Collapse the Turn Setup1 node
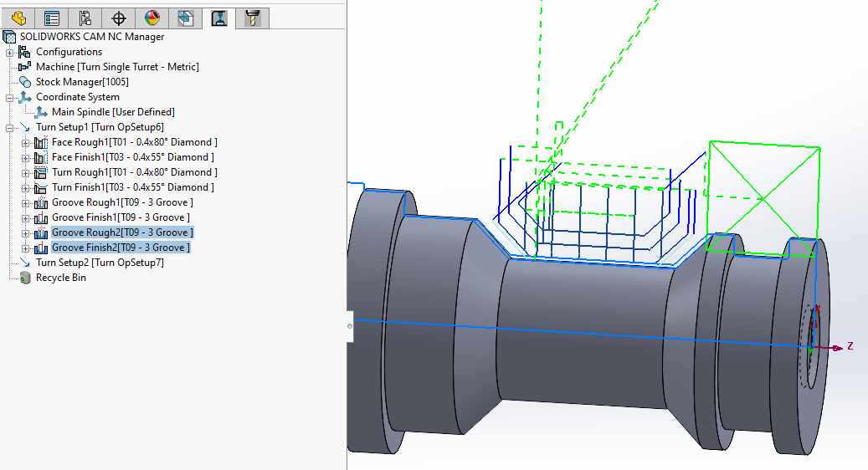The height and width of the screenshot is (470, 868). pyautogui.click(x=10, y=127)
